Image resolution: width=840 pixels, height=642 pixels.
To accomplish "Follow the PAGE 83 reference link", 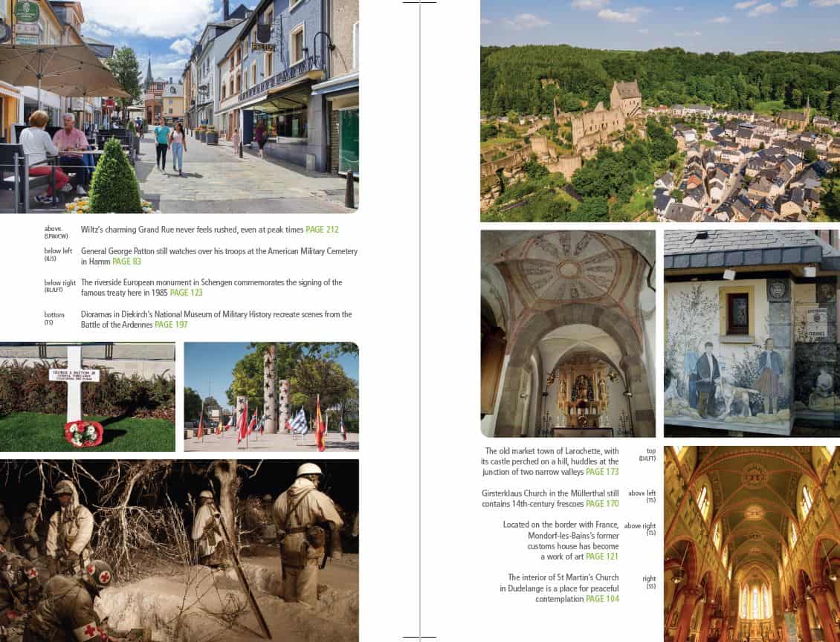I will pyautogui.click(x=126, y=262).
